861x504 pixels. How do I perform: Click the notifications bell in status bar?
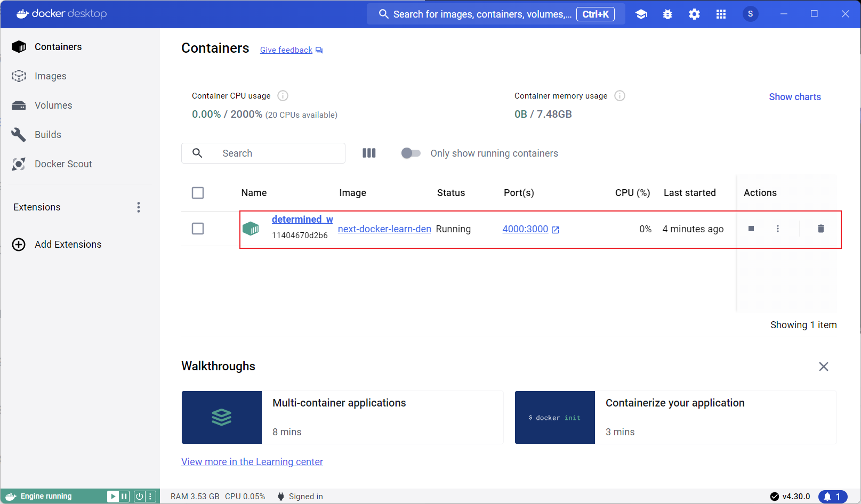(x=832, y=497)
